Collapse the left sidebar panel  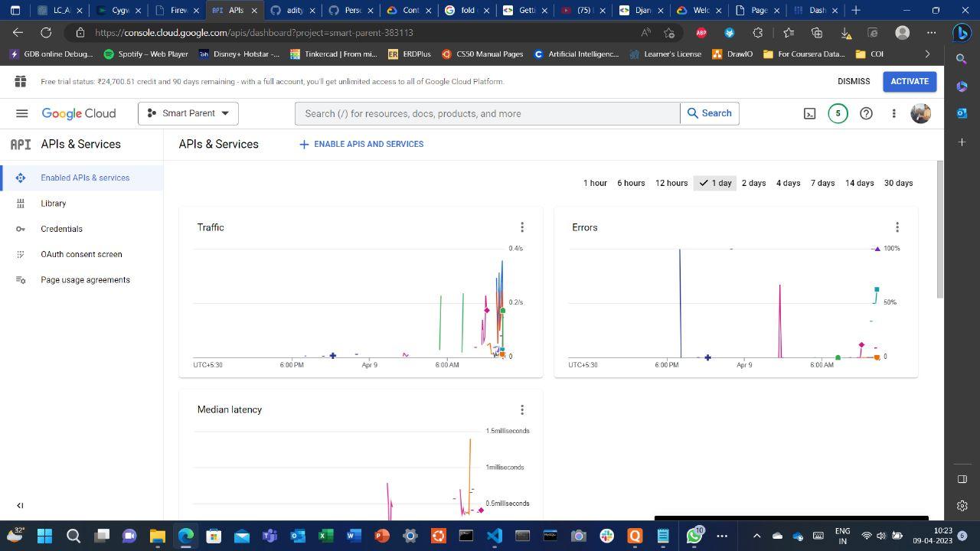pos(20,505)
